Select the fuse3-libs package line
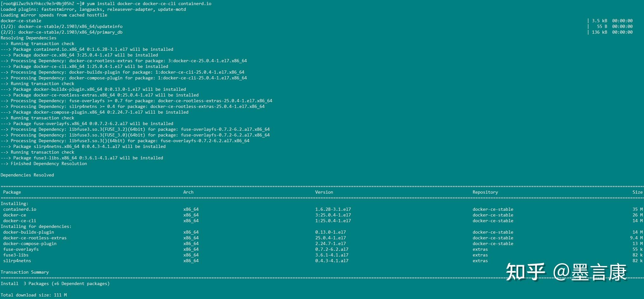 pos(16,255)
